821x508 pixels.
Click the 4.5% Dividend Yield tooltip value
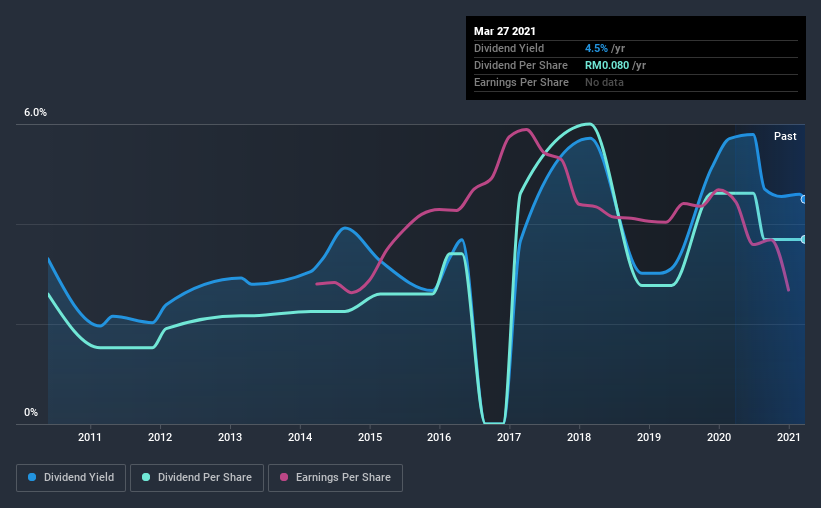click(596, 48)
